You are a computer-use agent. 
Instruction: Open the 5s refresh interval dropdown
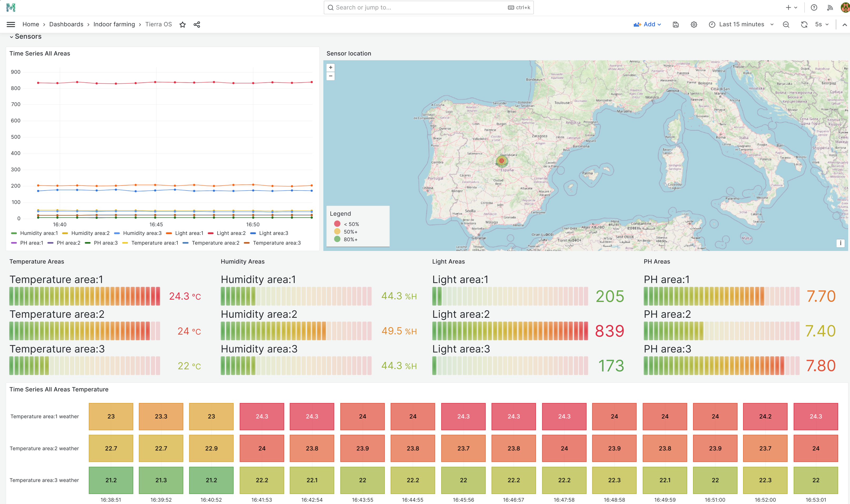822,24
